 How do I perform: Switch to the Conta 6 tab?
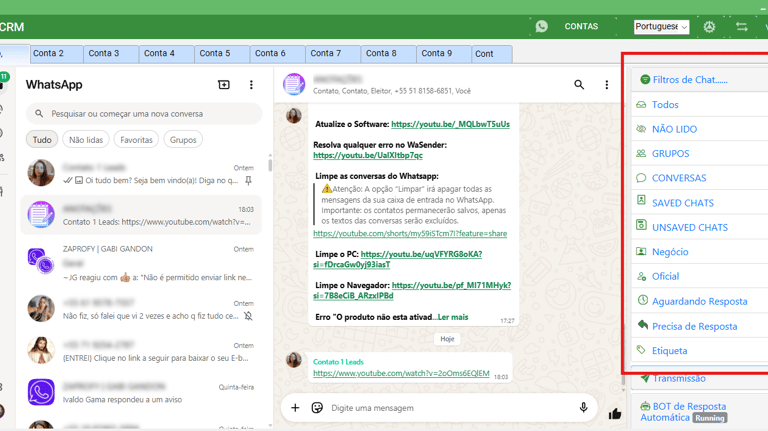point(278,53)
